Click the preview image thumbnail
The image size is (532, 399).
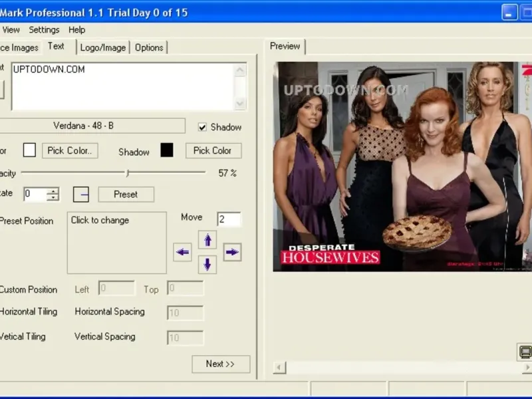pyautogui.click(x=402, y=166)
